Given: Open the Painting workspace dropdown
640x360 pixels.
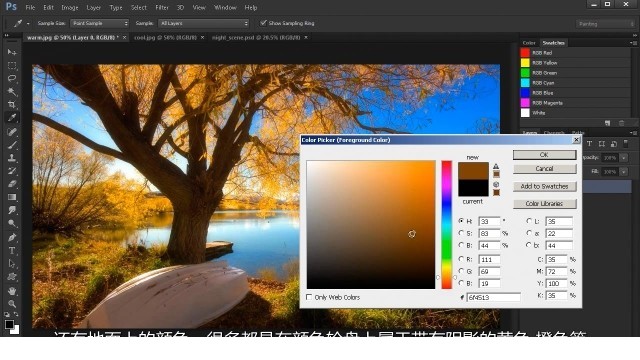Looking at the screenshot, I should [x=605, y=24].
